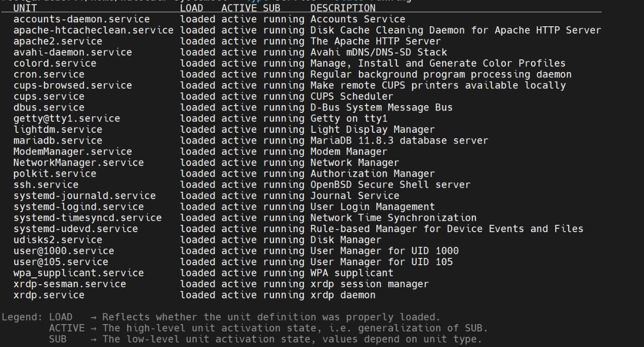
Task: Select apache2.service in the unit list
Action: 57,41
